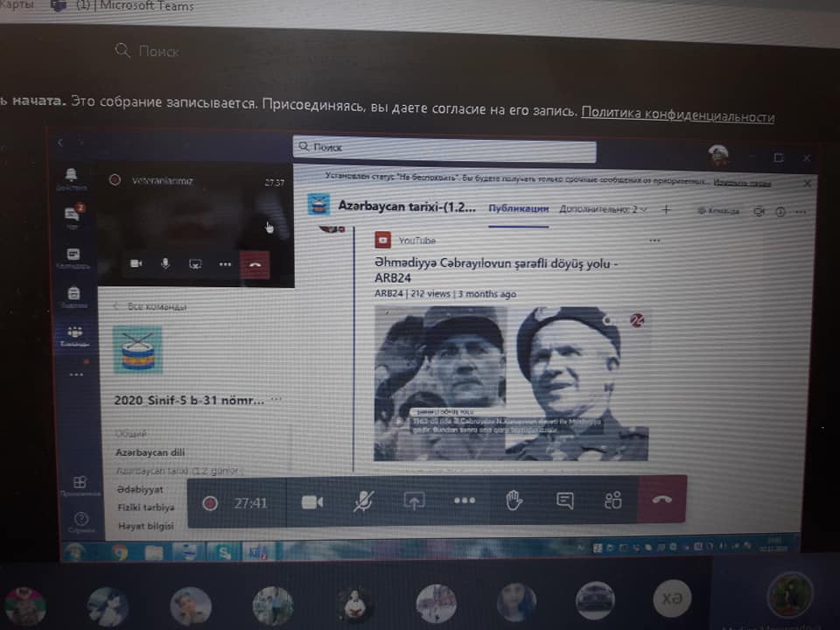Click the "Veteranlarımız" meeting title
Screen dimensions: 840x630
(x=163, y=181)
